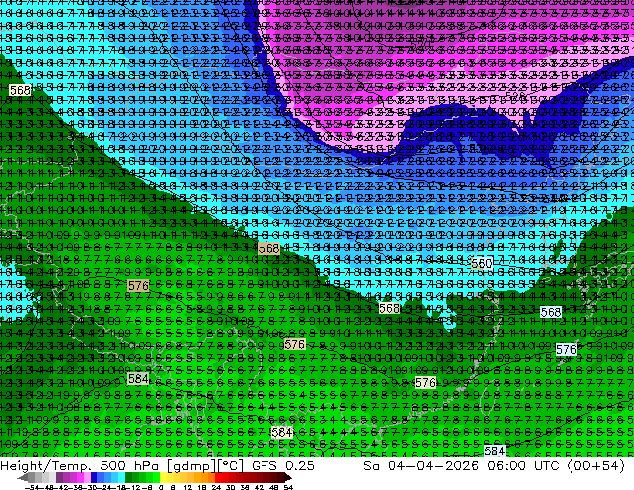Click the gray left arrow end of the color legend
The height and width of the screenshot is (490, 634).
pyautogui.click(x=23, y=477)
